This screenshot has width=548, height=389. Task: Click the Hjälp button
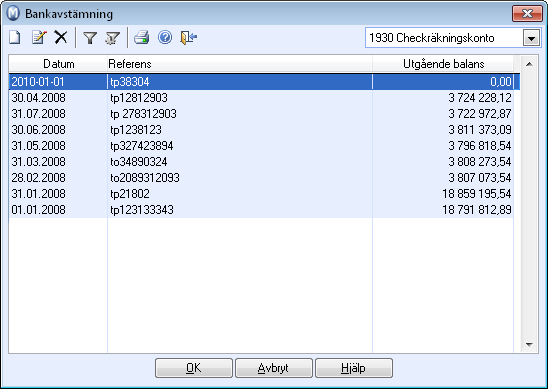(354, 368)
